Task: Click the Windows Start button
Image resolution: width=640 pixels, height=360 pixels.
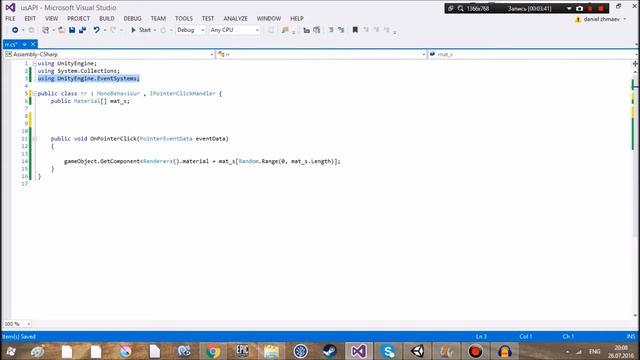Action: (11, 351)
